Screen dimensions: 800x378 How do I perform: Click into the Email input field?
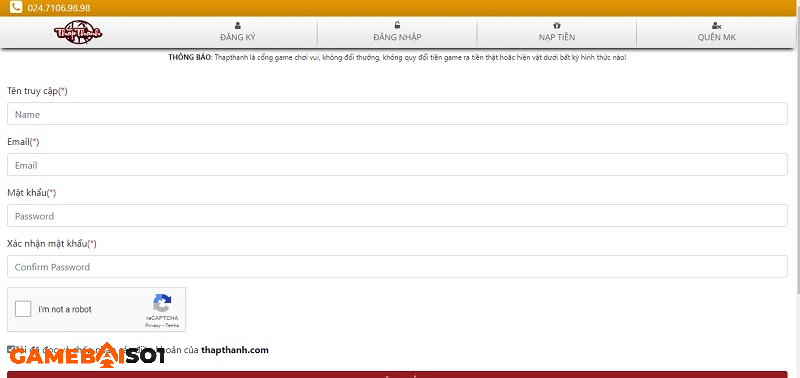pyautogui.click(x=397, y=165)
